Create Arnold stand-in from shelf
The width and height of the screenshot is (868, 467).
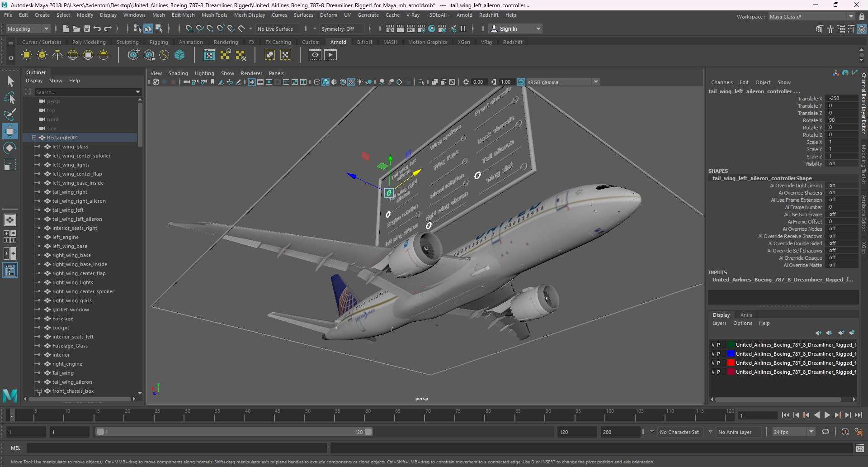tap(133, 55)
